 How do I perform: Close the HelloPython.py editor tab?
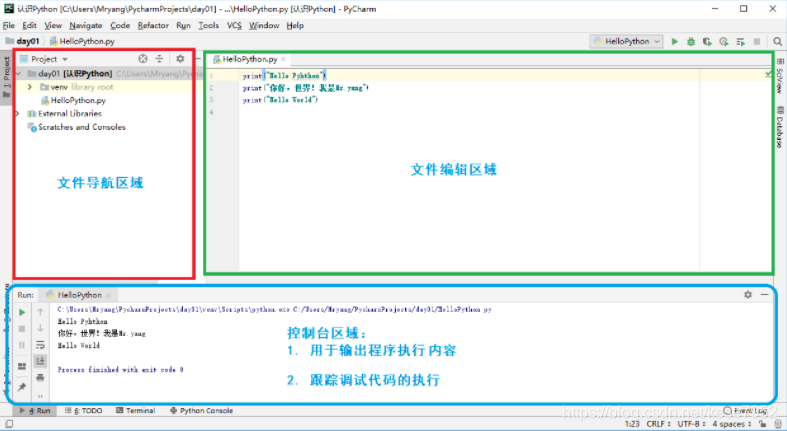point(284,59)
